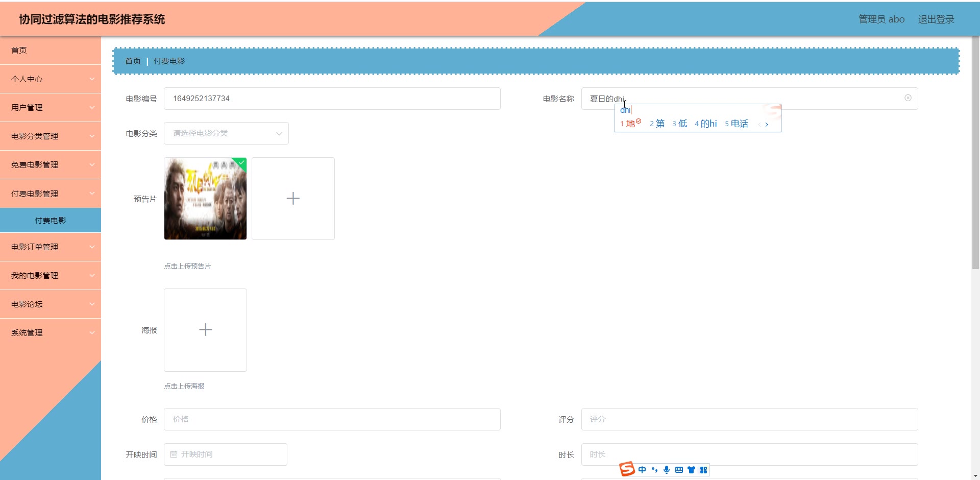
Task: Click plus icon to add another 预告片
Action: (x=293, y=199)
